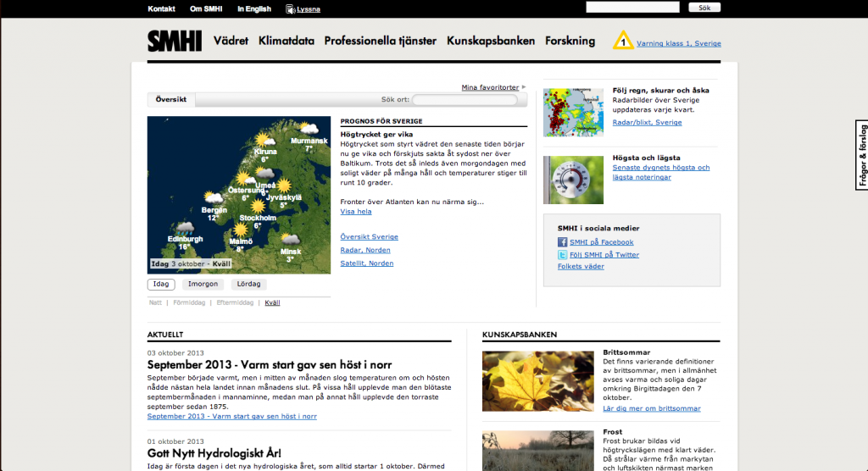Click the Lyssna speaker icon
Viewport: 868px width, 471px height.
click(x=290, y=8)
